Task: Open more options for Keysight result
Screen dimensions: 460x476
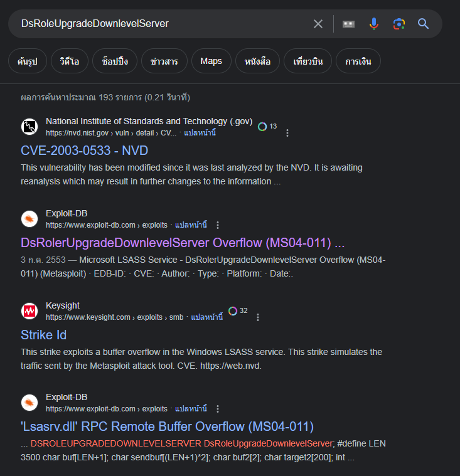Action: coord(258,317)
